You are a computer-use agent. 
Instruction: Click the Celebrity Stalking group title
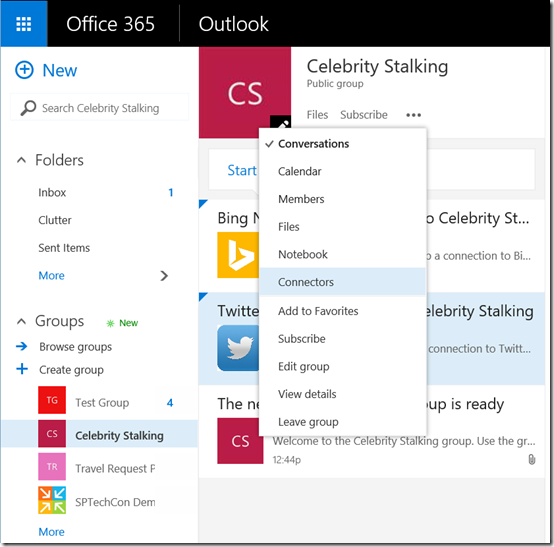377,66
